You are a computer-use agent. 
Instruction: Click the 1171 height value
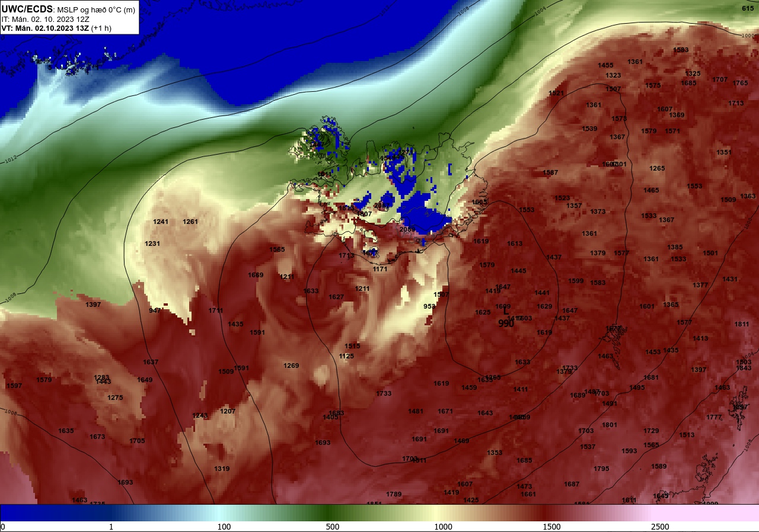pos(380,269)
